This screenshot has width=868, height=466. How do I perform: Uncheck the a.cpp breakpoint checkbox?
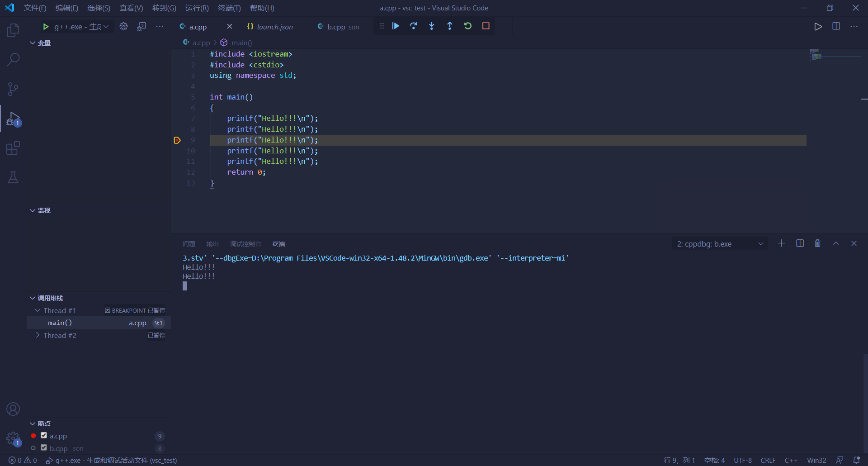(x=43, y=436)
